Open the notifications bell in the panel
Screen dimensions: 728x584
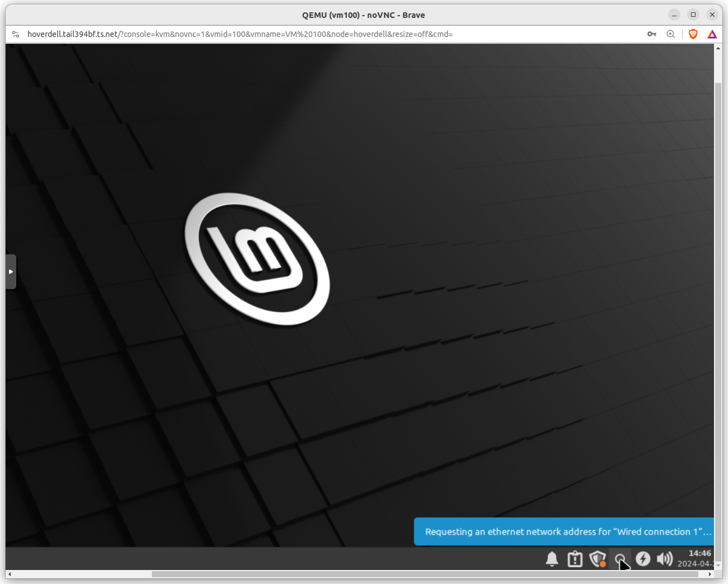click(552, 559)
